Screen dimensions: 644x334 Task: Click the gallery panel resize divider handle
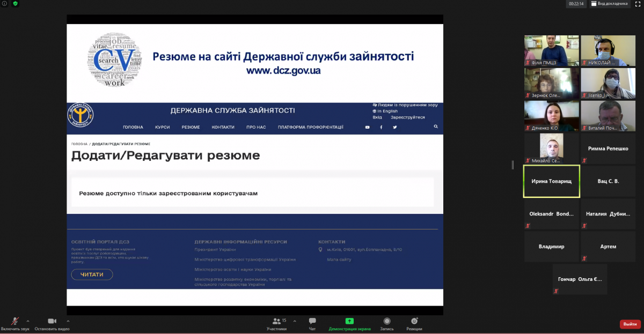[513, 165]
